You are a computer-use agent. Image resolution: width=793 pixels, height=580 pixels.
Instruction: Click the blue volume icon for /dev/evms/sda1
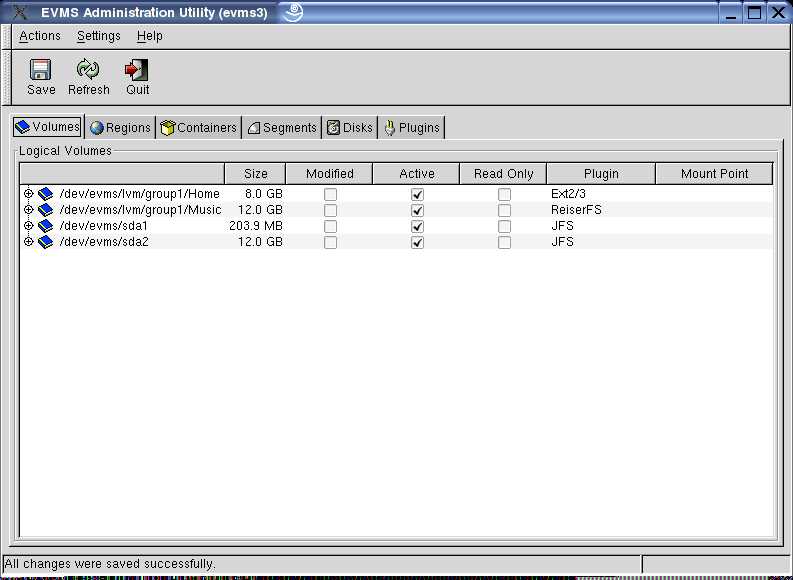tap(45, 226)
